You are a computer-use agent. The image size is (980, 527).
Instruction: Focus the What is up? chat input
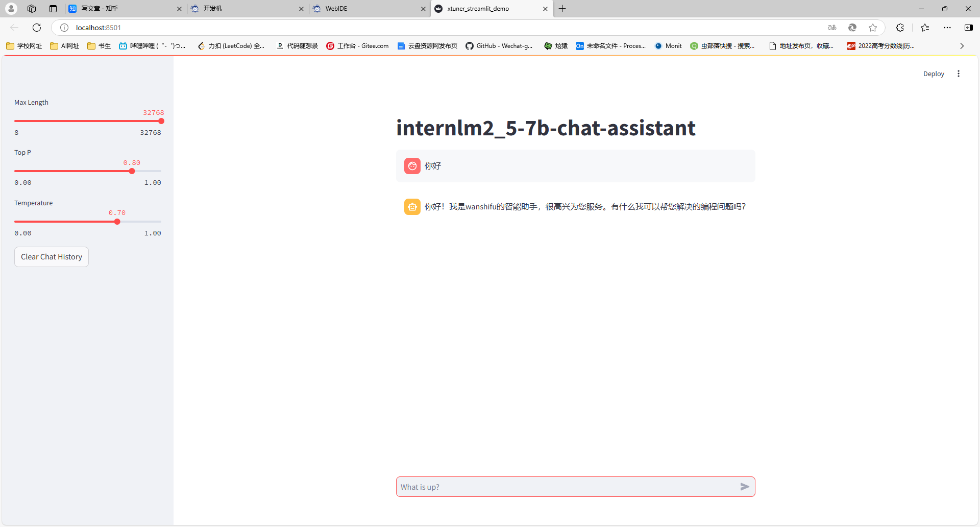tap(567, 487)
